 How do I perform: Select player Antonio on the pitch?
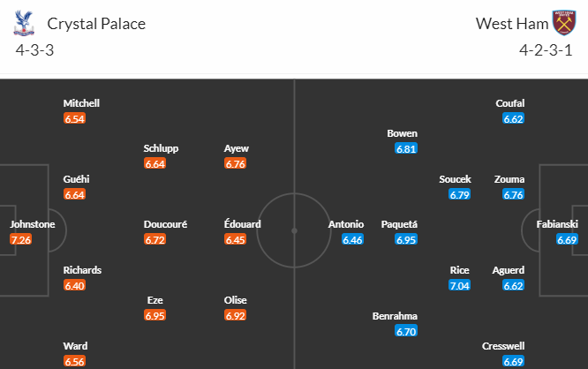pos(345,224)
